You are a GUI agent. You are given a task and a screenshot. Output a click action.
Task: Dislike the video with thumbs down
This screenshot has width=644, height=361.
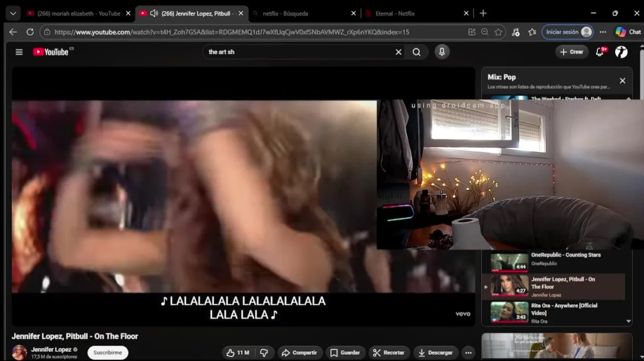(264, 352)
